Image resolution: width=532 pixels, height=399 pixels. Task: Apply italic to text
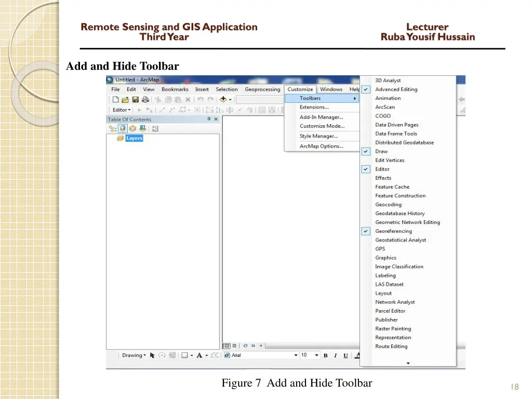[336, 355]
